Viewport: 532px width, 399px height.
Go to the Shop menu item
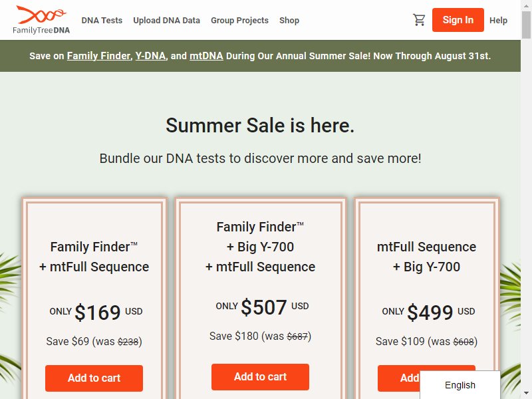pos(289,21)
